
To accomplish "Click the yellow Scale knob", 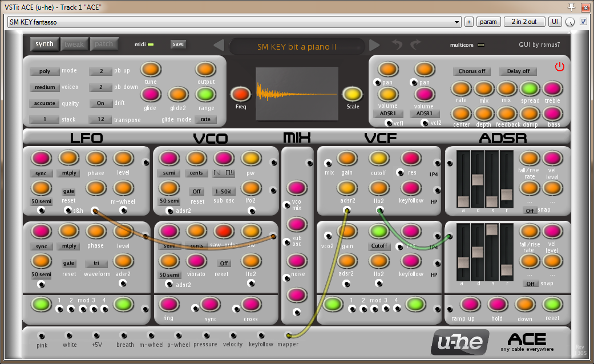I will 352,94.
